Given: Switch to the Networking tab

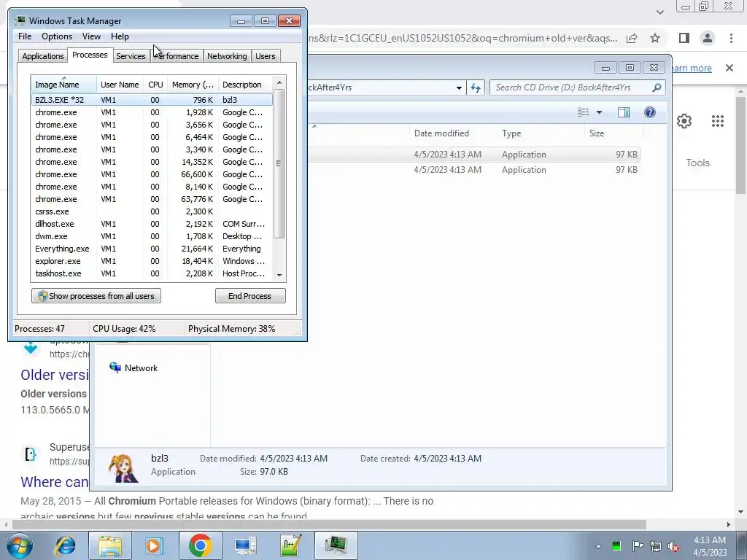Looking at the screenshot, I should (x=227, y=55).
